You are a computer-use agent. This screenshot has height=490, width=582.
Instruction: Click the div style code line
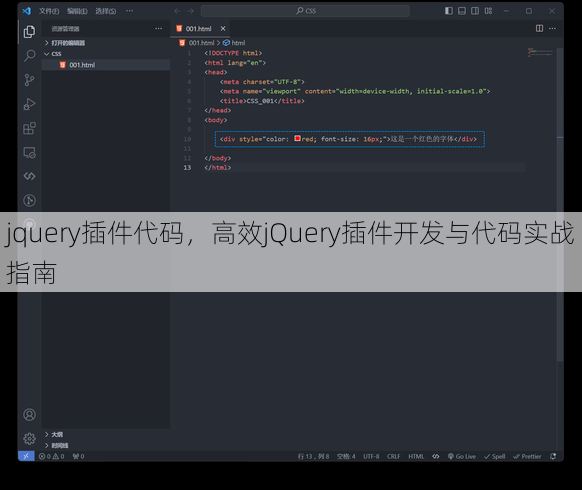pyautogui.click(x=348, y=139)
